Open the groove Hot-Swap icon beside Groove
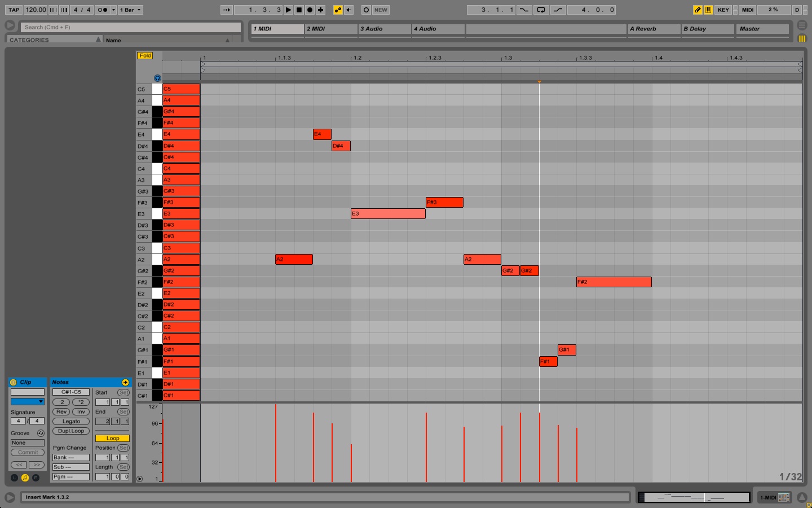This screenshot has height=508, width=812. click(x=41, y=433)
